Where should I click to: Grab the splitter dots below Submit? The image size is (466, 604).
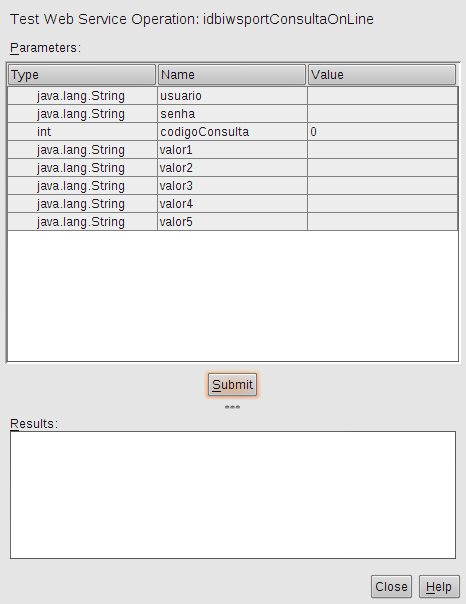point(232,407)
